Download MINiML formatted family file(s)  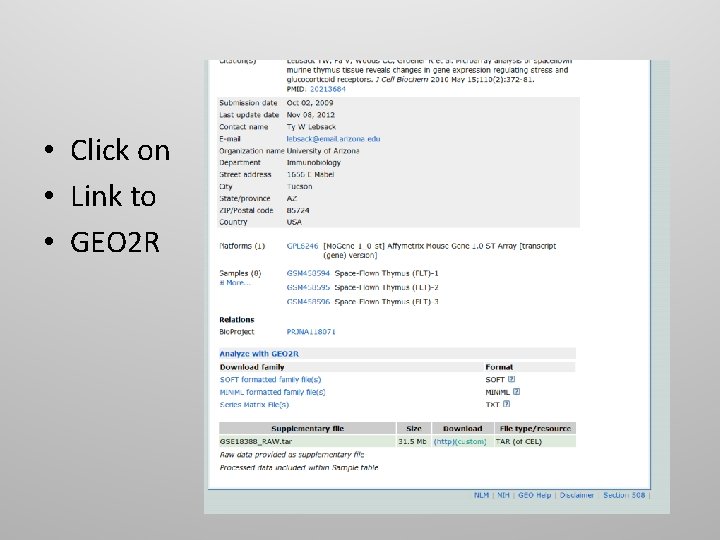[x=272, y=392]
